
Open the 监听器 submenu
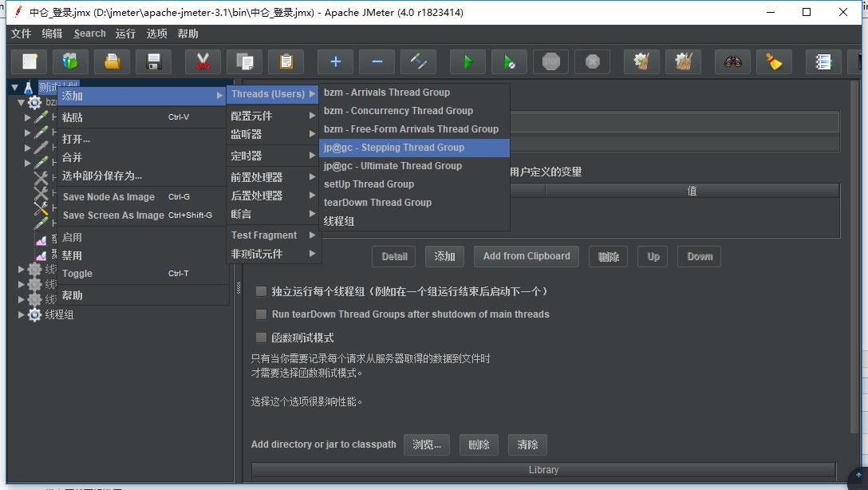pos(272,134)
